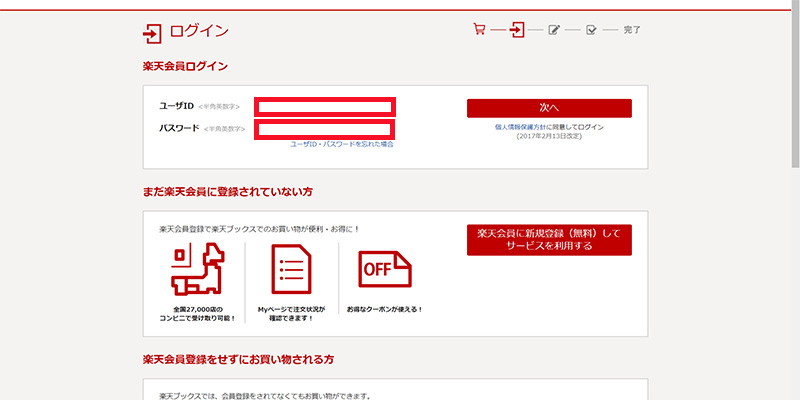The width and height of the screenshot is (800, 400).
Task: Click the vertical page scrollbar
Action: coord(794,80)
